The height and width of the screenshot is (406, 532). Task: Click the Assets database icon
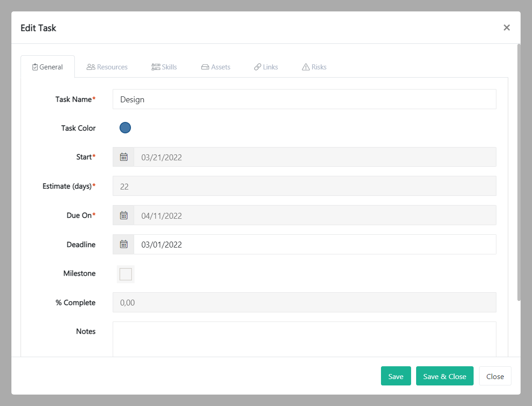[x=204, y=67]
